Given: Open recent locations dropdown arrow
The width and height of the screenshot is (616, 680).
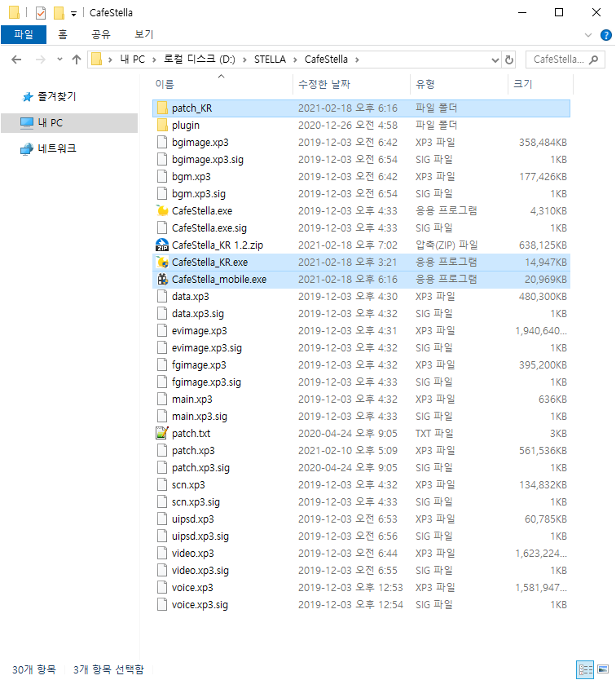Looking at the screenshot, I should tap(59, 60).
